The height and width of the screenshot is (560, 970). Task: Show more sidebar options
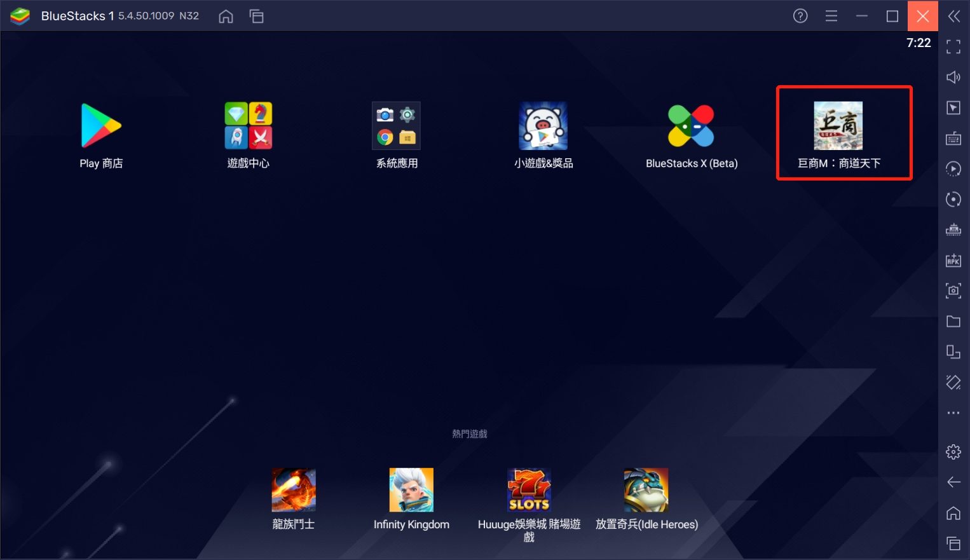(953, 413)
